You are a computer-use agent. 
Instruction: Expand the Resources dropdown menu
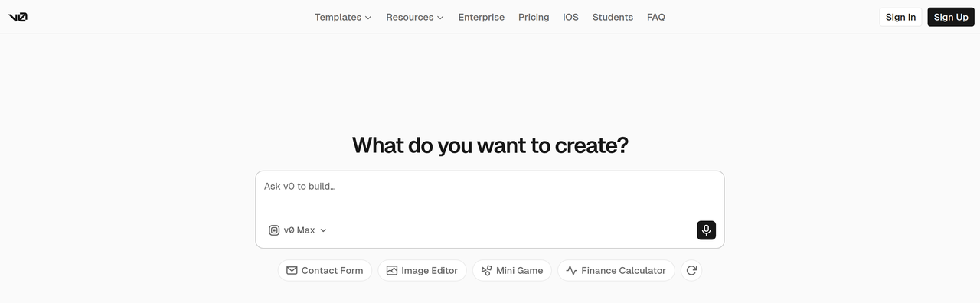pyautogui.click(x=415, y=17)
